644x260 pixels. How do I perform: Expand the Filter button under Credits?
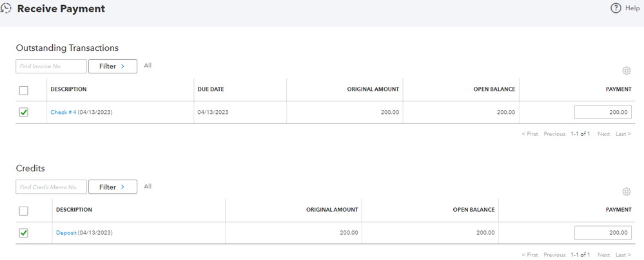coord(112,187)
